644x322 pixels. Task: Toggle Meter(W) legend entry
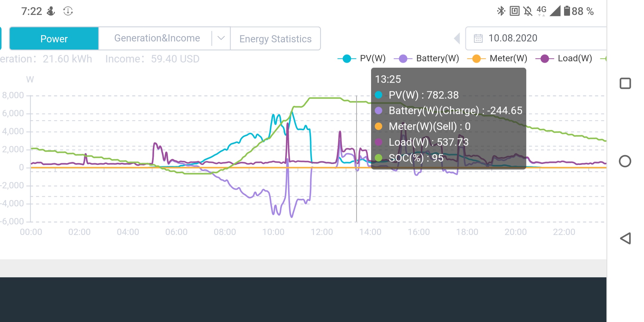[x=497, y=58]
